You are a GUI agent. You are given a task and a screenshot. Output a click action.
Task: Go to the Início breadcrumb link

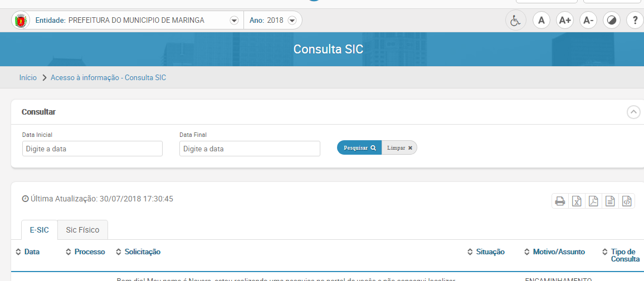coord(28,77)
